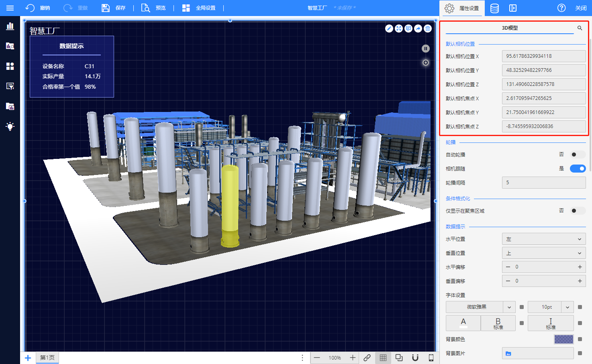Open the light bulb icon in left sidebar

[10, 126]
